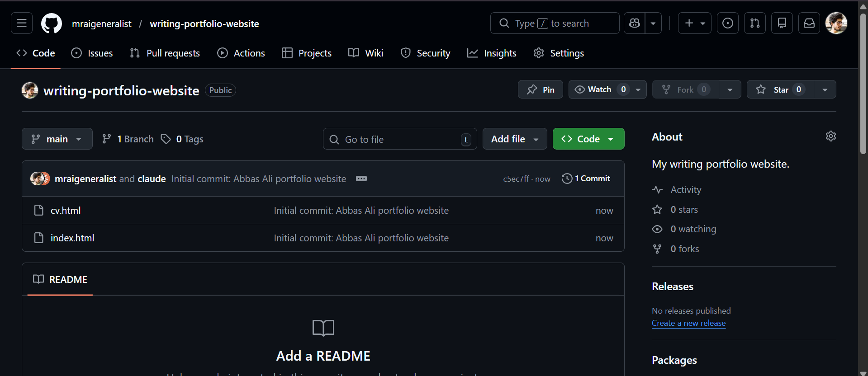The width and height of the screenshot is (868, 376).
Task: Open the Activity link in About
Action: 686,190
